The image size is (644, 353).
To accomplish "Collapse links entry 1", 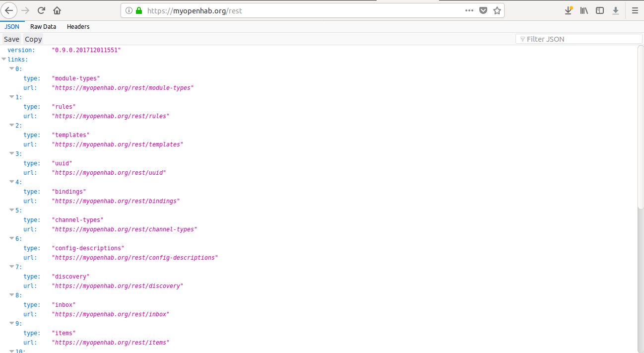I will coord(12,97).
